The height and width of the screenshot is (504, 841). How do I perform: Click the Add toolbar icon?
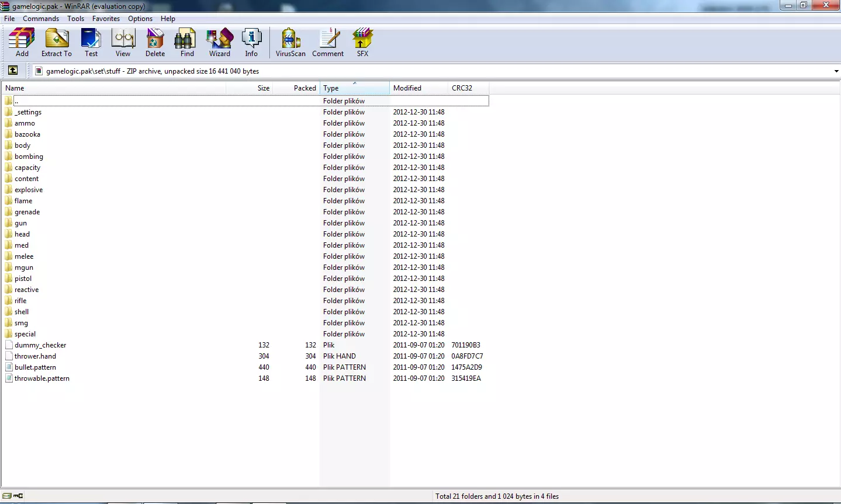tap(22, 43)
